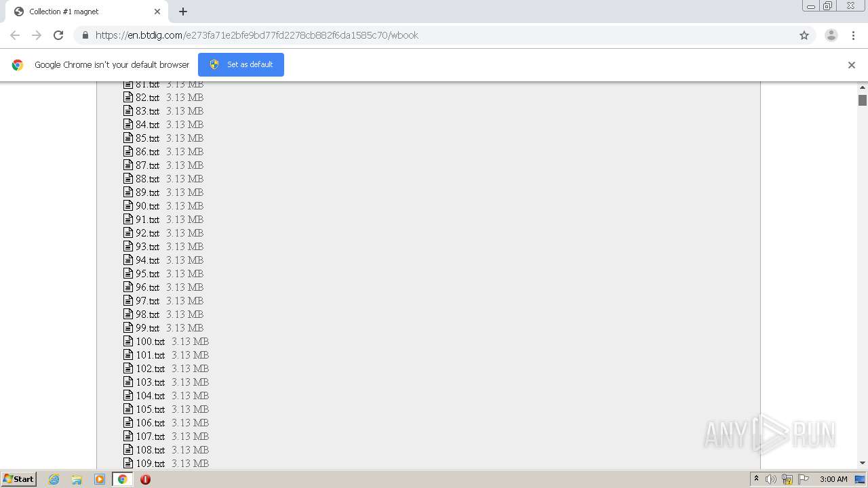Select the 90.txt file name
The height and width of the screenshot is (488, 868).
(x=147, y=206)
